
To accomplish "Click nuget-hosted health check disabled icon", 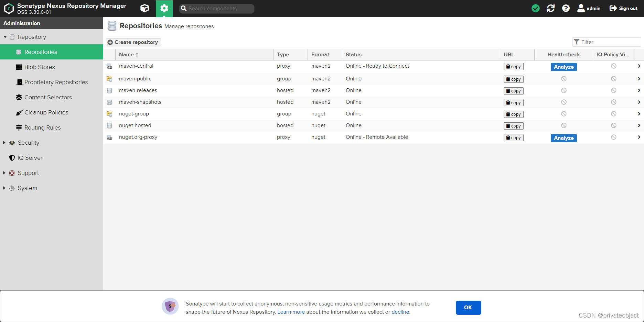I will point(564,125).
